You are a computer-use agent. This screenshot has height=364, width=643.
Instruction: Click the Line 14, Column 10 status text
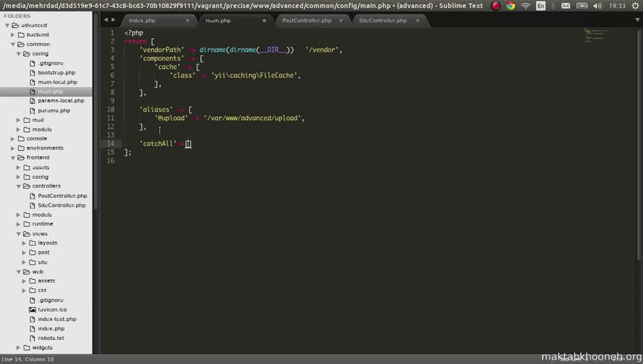point(27,359)
